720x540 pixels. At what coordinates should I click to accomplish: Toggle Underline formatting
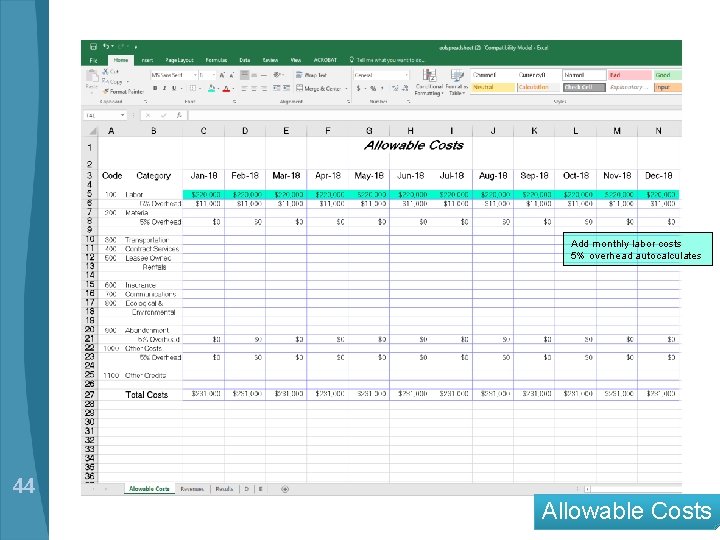click(x=174, y=88)
